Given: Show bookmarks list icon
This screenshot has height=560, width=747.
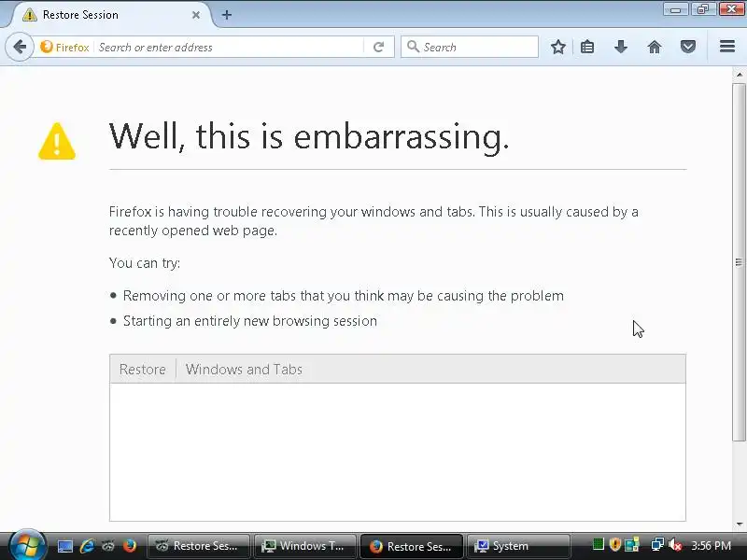Looking at the screenshot, I should pos(587,47).
